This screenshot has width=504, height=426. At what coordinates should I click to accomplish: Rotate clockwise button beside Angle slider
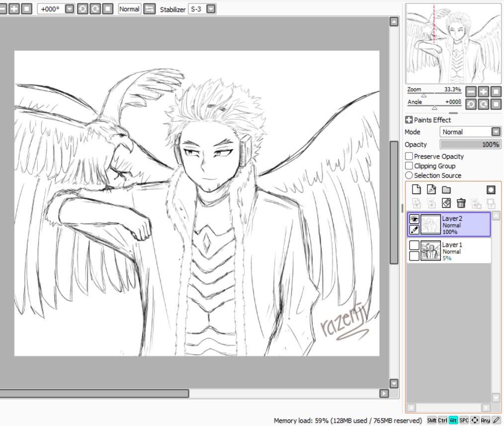point(484,104)
